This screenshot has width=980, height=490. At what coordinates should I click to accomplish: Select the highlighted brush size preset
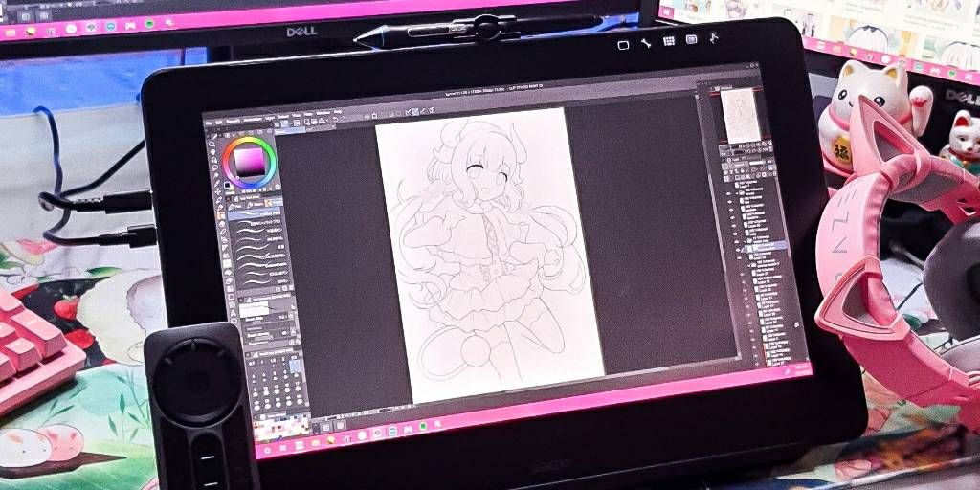pyautogui.click(x=295, y=366)
